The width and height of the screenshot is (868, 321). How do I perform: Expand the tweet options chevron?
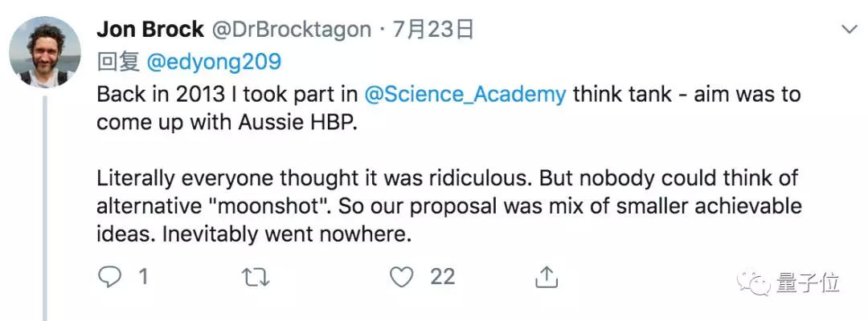[849, 30]
